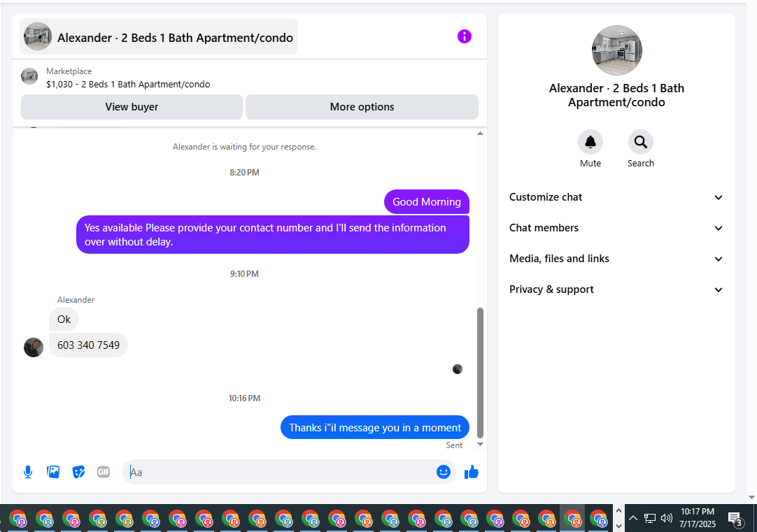Screen dimensions: 757x532
Task: Click the chat vertical scrollbar thumb
Action: [480, 373]
